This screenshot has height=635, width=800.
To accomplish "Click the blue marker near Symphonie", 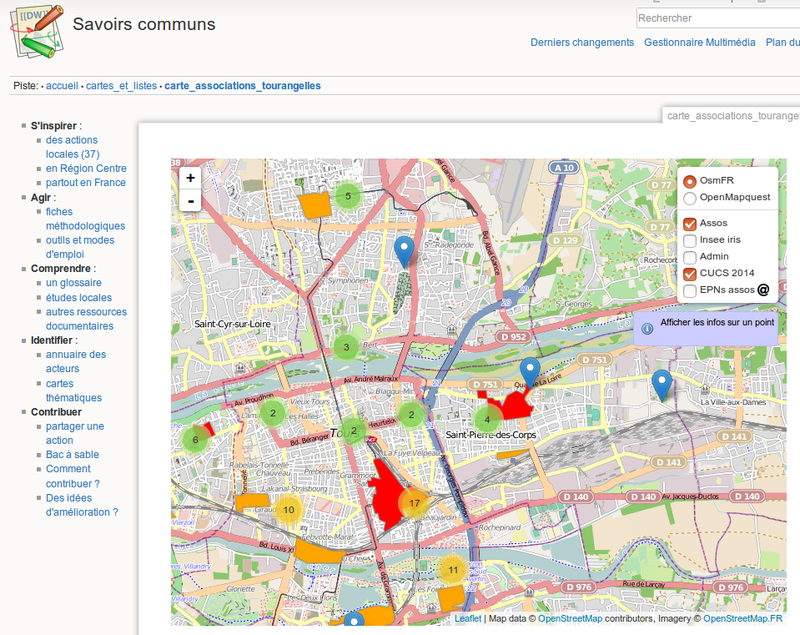I will coord(404,250).
